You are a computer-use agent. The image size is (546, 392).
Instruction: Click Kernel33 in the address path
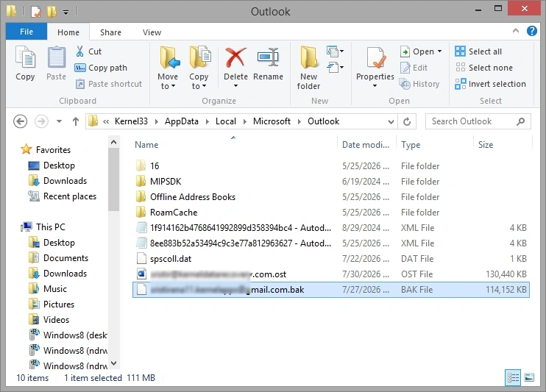[131, 121]
